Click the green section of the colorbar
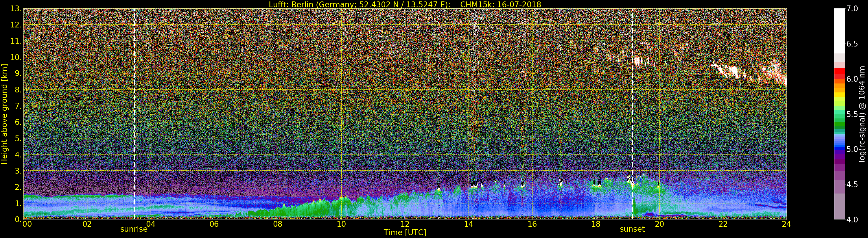Viewport: 868px width, 238px height. 839,121
